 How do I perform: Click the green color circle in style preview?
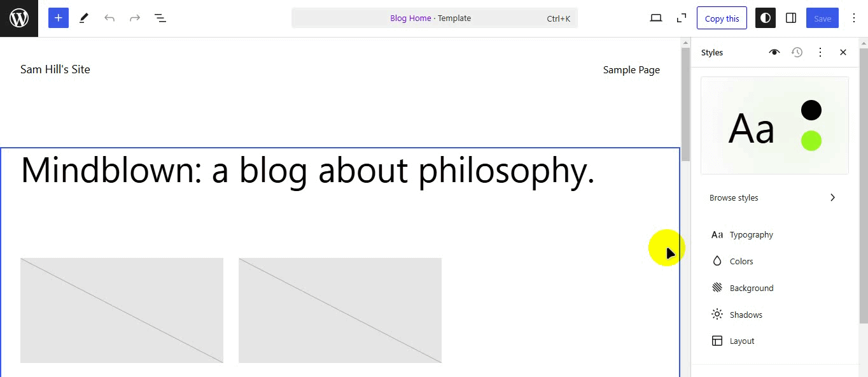pyautogui.click(x=811, y=140)
